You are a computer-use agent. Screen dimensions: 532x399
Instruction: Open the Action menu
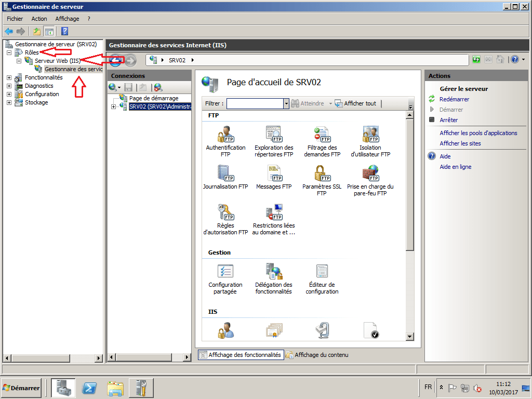coord(39,18)
